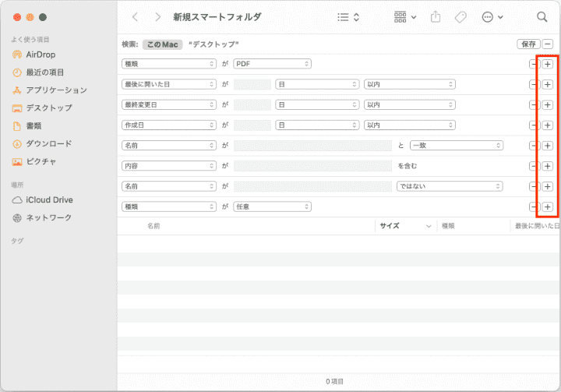Sort by the サイズ column header
Viewport: 561px width, 392px height.
[x=390, y=226]
